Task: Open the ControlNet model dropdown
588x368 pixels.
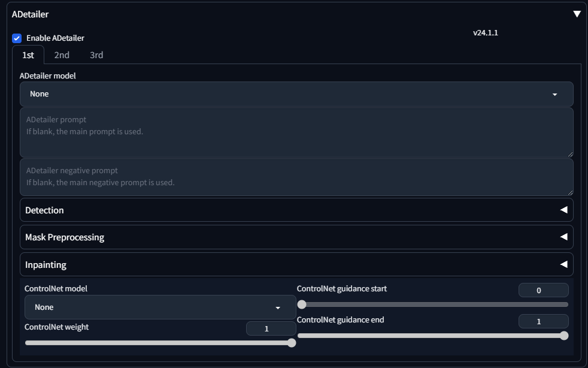Action: coord(160,307)
